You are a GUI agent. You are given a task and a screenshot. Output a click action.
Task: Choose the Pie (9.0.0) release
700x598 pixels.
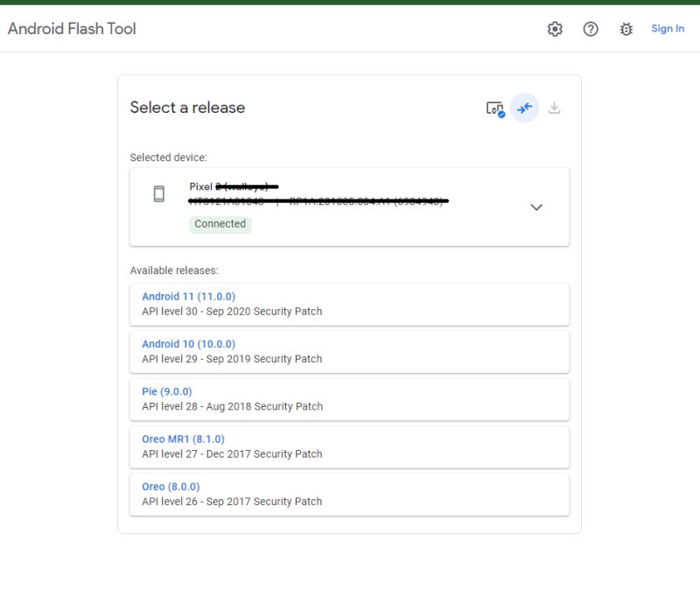349,399
